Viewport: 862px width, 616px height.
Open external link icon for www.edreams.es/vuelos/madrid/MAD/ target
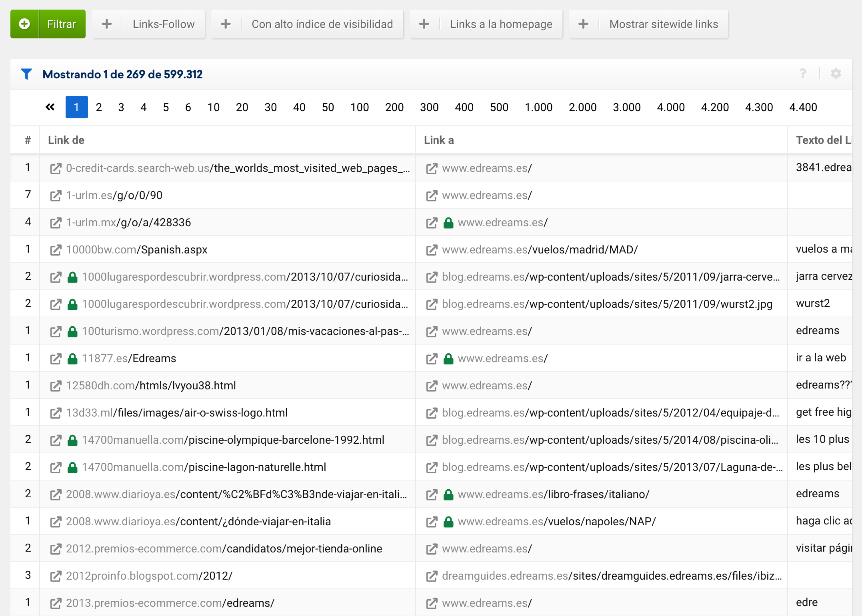[432, 250]
